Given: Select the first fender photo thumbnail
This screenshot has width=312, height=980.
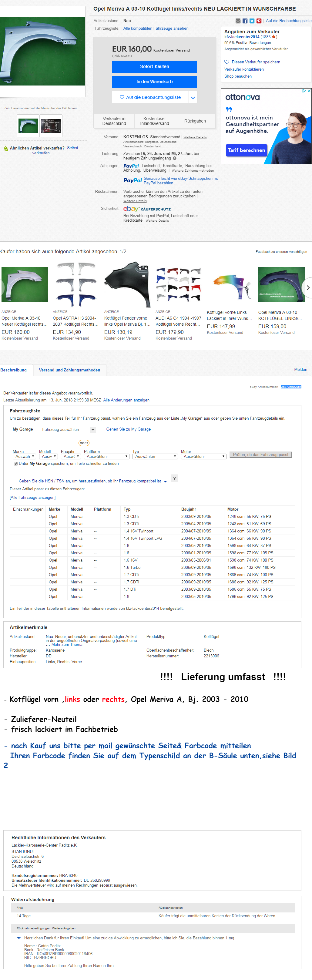Looking at the screenshot, I should pyautogui.click(x=28, y=126).
